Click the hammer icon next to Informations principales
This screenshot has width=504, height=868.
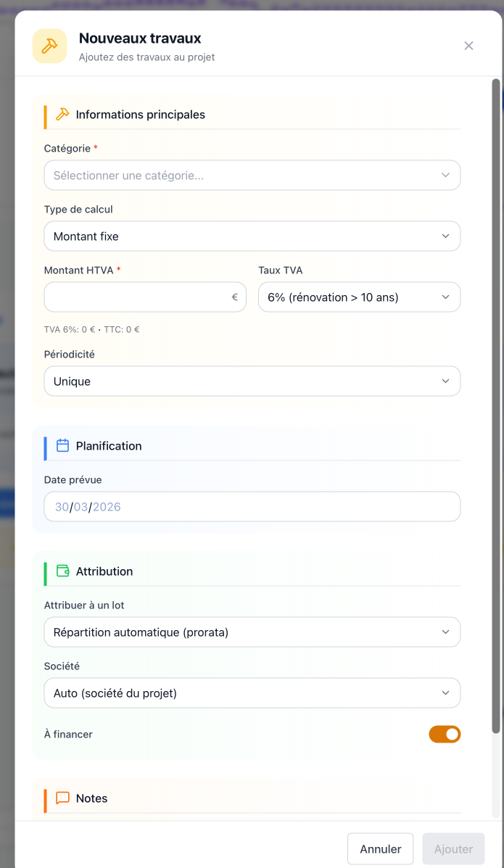[x=62, y=114]
